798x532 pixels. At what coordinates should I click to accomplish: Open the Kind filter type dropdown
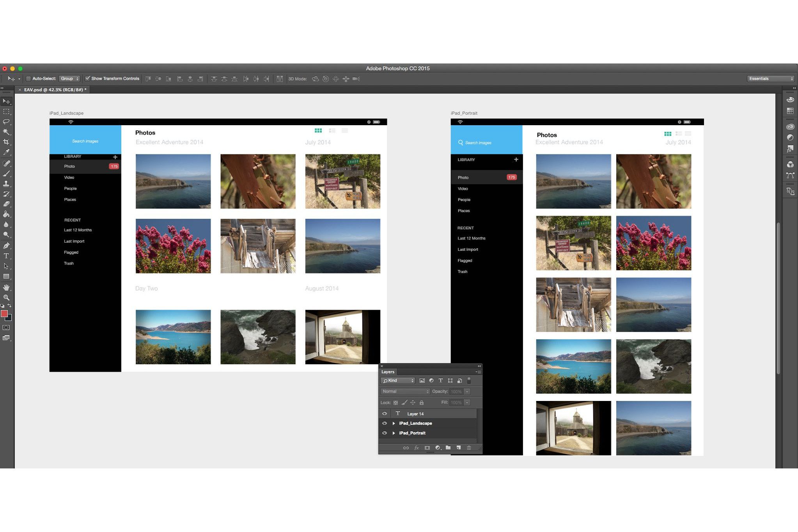coord(398,381)
